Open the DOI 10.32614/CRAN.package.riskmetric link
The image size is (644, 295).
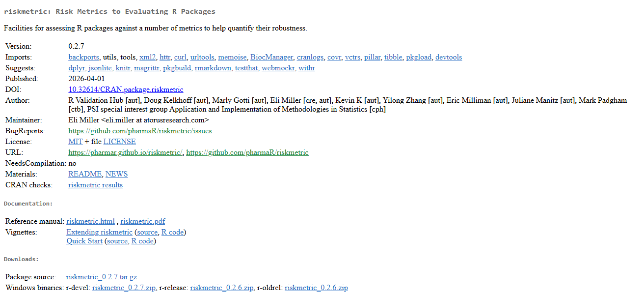[126, 89]
